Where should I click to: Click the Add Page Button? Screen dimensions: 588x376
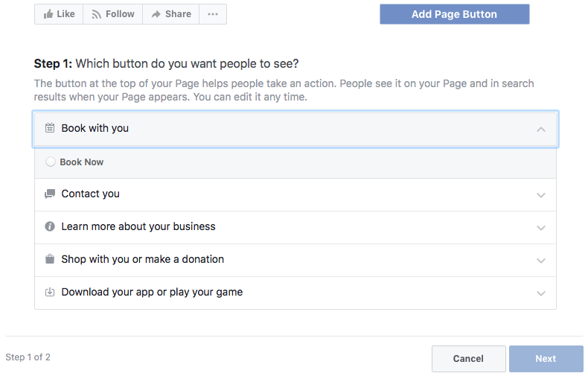point(454,14)
